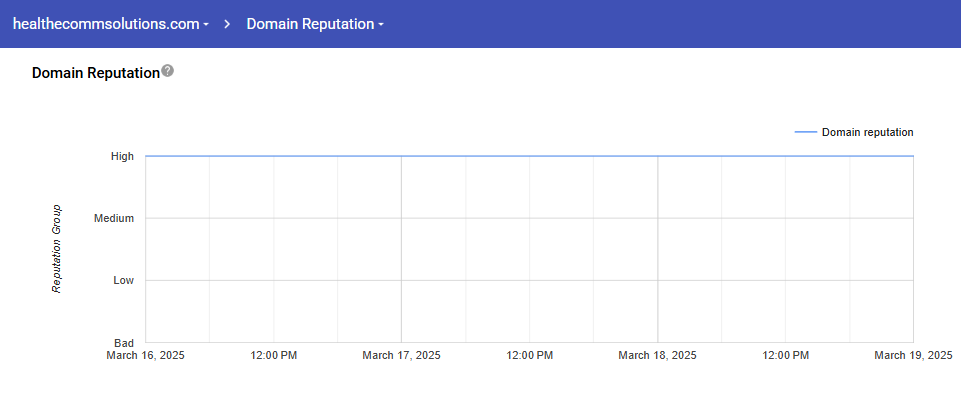Click the caret next to Domain Reputation in header
Screen dimensions: 961x403
coord(381,24)
